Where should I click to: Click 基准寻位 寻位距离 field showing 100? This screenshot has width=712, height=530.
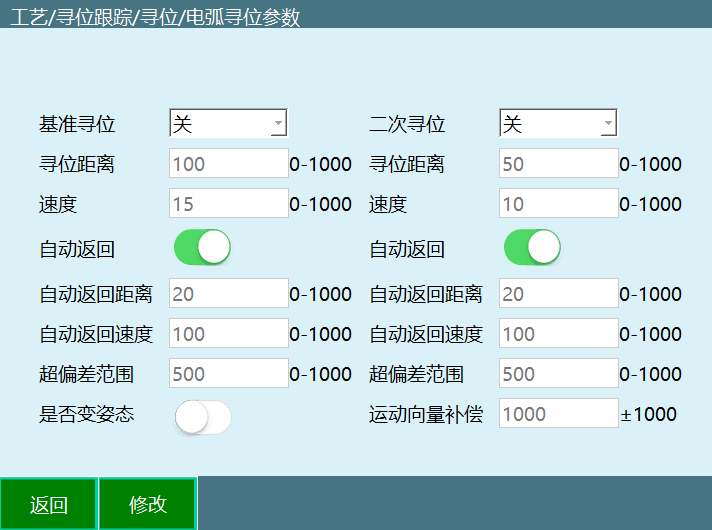[229, 164]
